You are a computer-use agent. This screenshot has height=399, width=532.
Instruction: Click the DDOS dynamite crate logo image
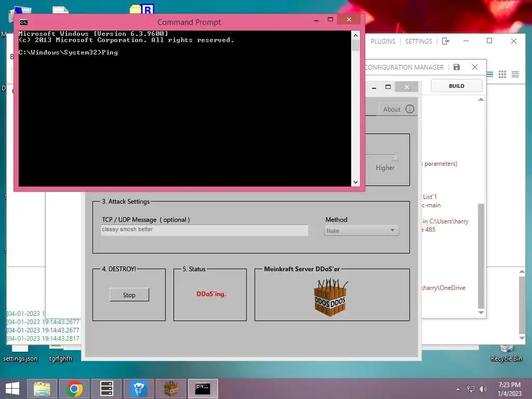(330, 298)
